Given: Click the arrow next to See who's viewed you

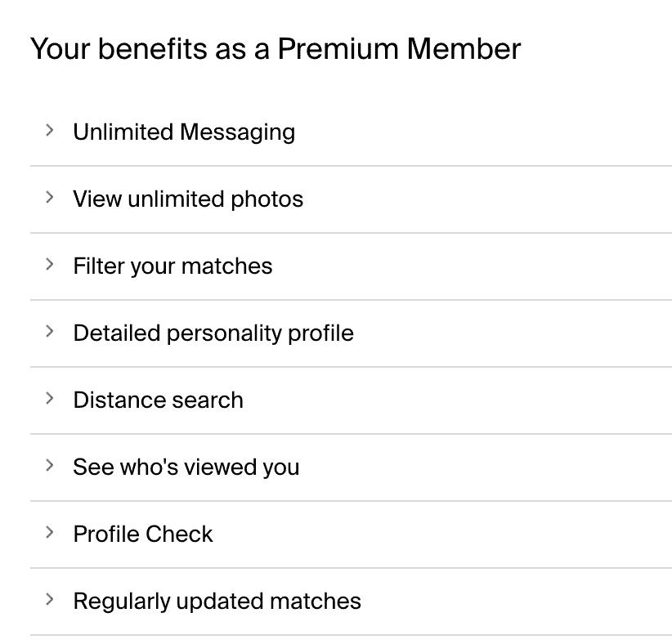Looking at the screenshot, I should [50, 466].
